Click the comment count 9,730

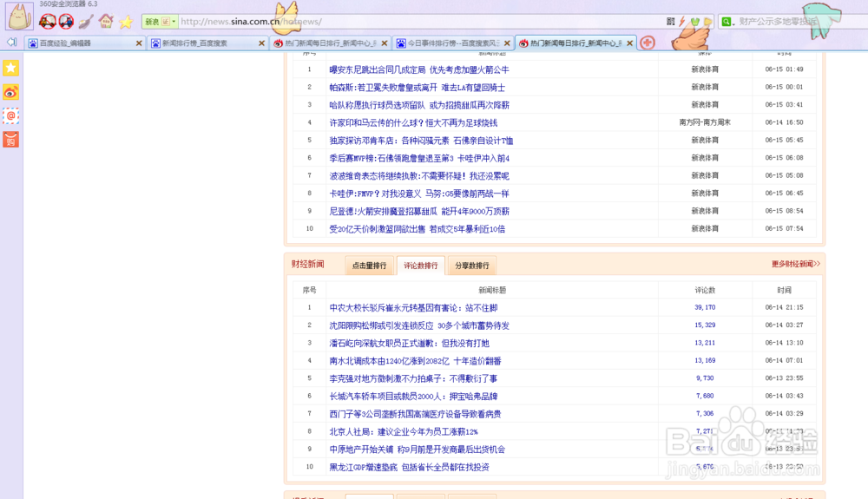click(705, 378)
